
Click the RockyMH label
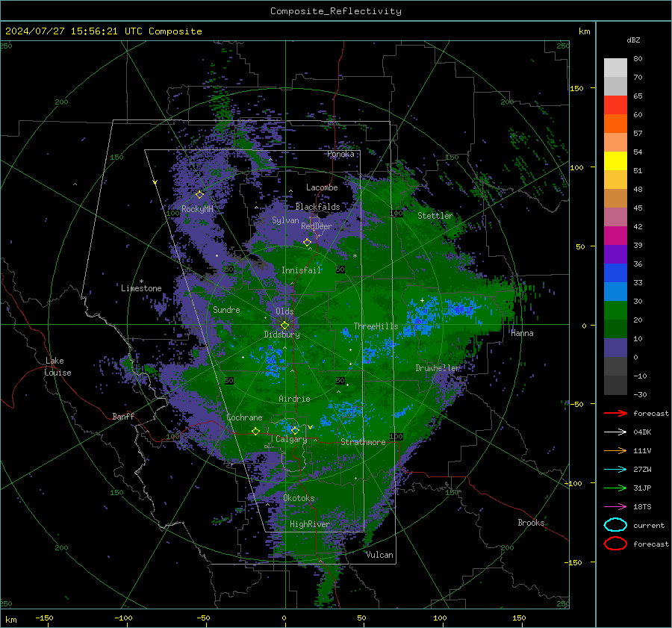(x=197, y=209)
